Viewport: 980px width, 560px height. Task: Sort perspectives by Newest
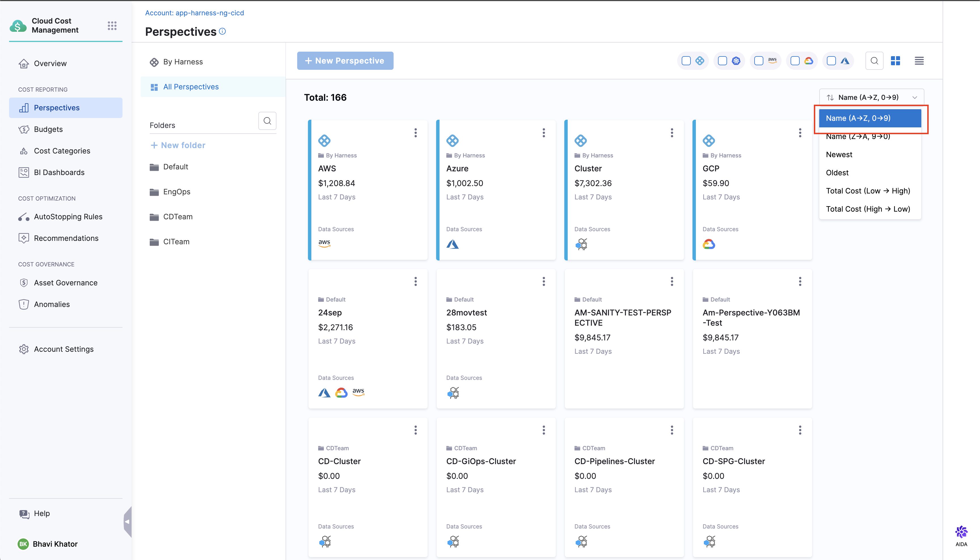(870, 154)
